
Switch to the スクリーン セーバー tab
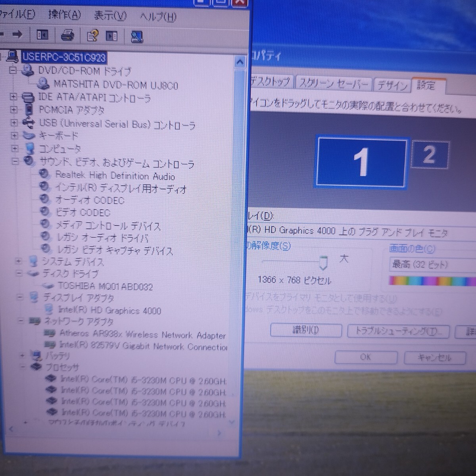click(x=334, y=83)
